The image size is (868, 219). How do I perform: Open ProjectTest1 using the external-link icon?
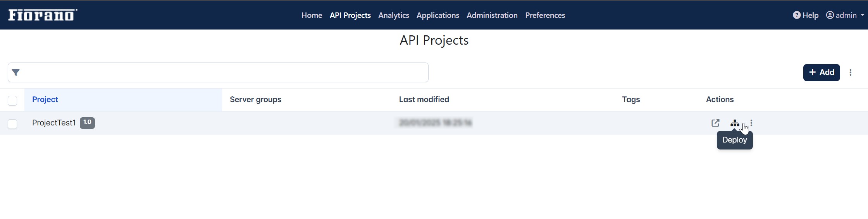tap(715, 123)
